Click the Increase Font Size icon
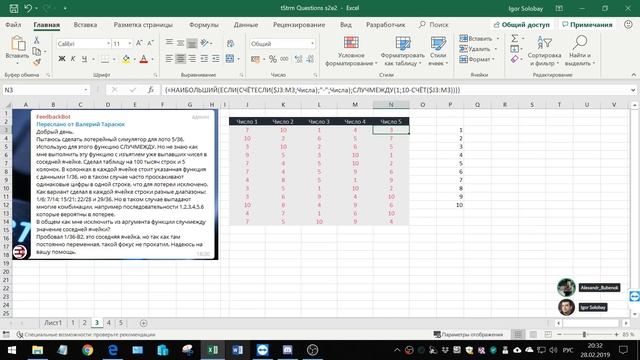The image size is (640, 360). [139, 43]
